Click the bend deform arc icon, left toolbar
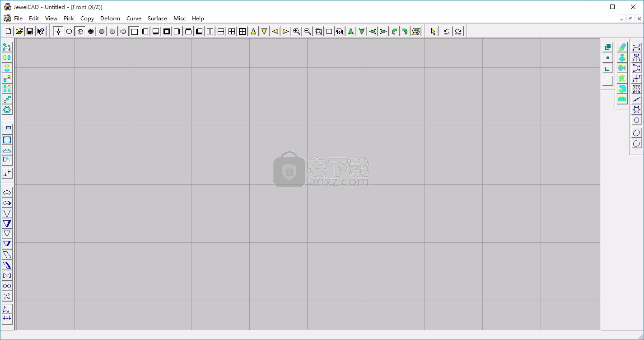Viewport: 644px width, 340px height. click(x=7, y=192)
